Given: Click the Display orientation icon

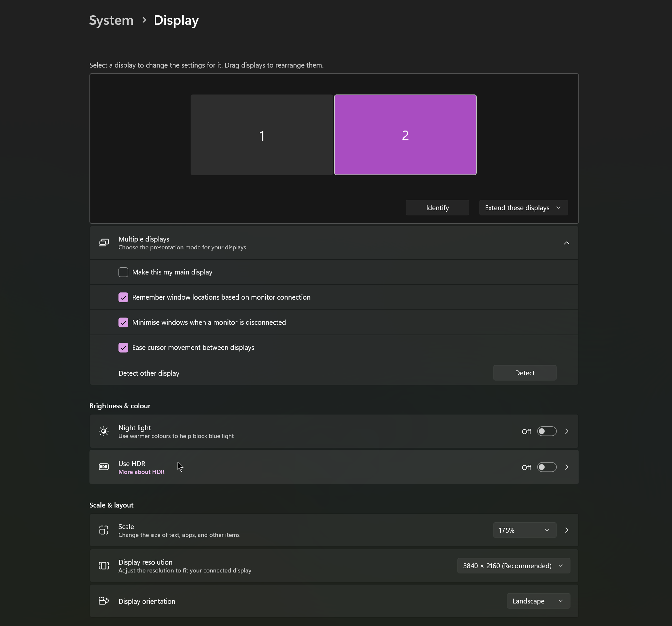Looking at the screenshot, I should pos(104,601).
